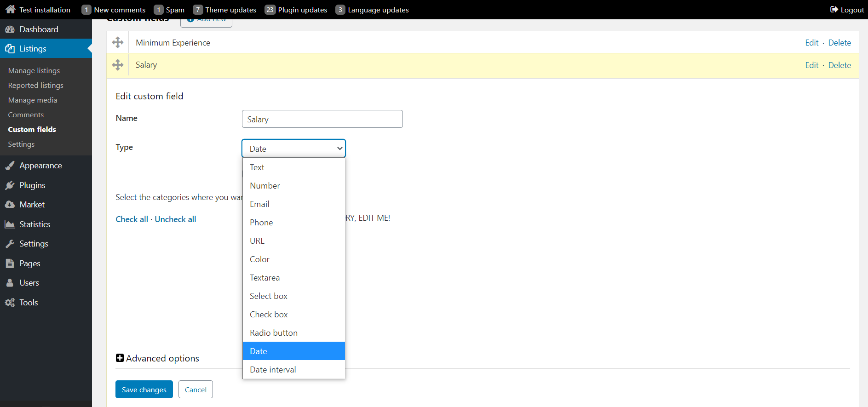The height and width of the screenshot is (407, 868).
Task: Click the Minimum Experience field name
Action: (x=173, y=43)
